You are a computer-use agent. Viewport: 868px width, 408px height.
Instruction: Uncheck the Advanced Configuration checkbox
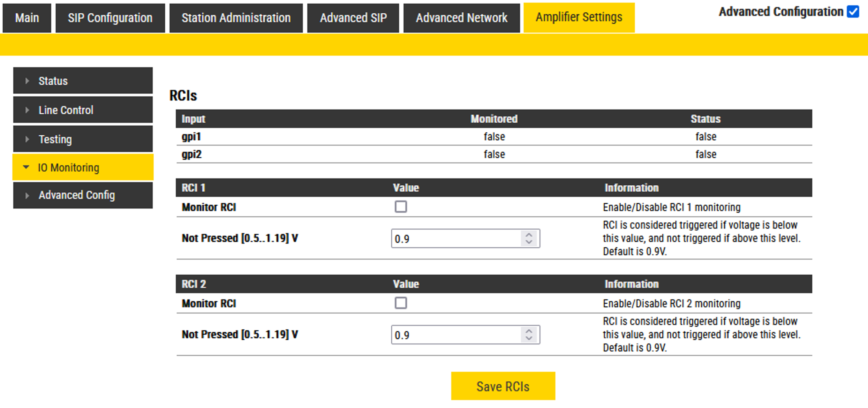853,12
